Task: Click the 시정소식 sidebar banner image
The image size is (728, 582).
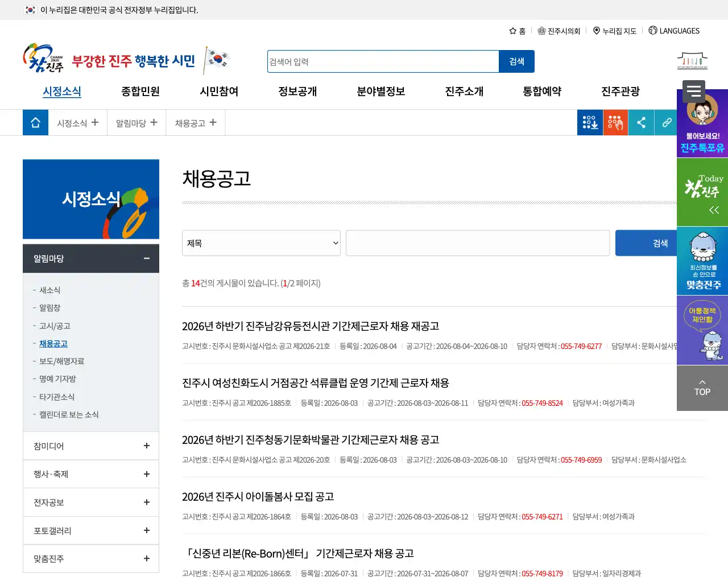Action: coord(91,199)
